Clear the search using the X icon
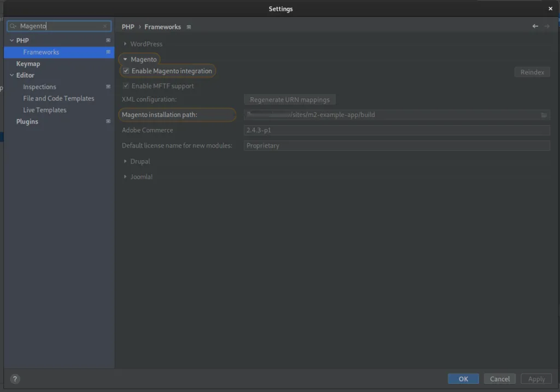 point(104,26)
